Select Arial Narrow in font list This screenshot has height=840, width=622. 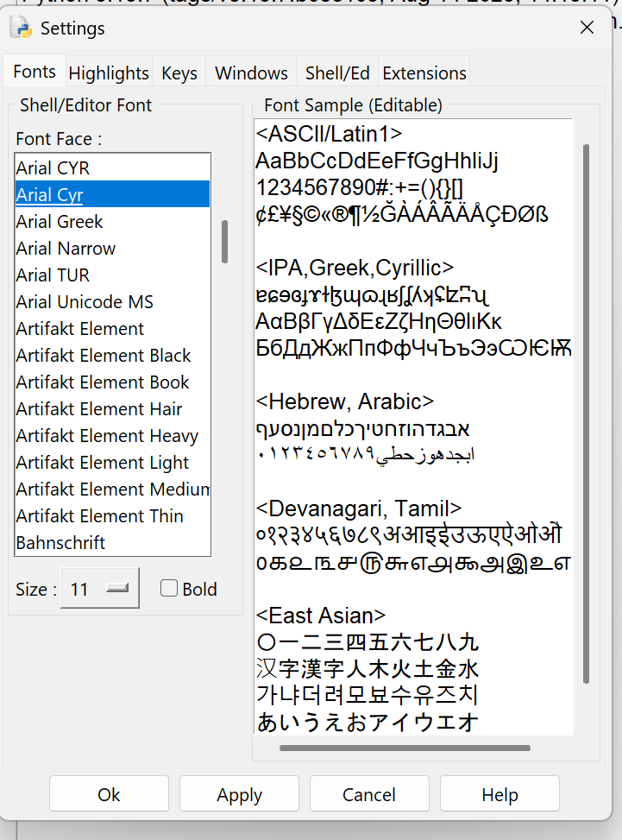coord(66,249)
